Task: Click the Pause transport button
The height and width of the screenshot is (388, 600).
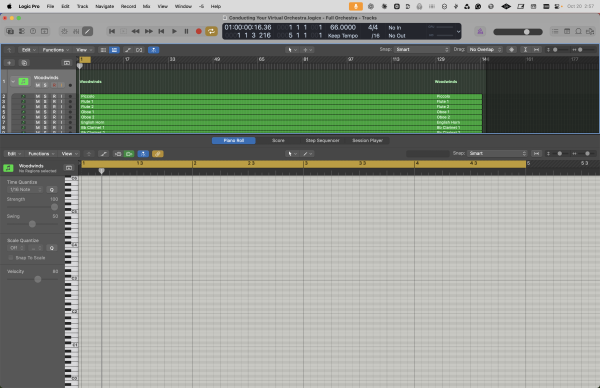Action: click(186, 31)
